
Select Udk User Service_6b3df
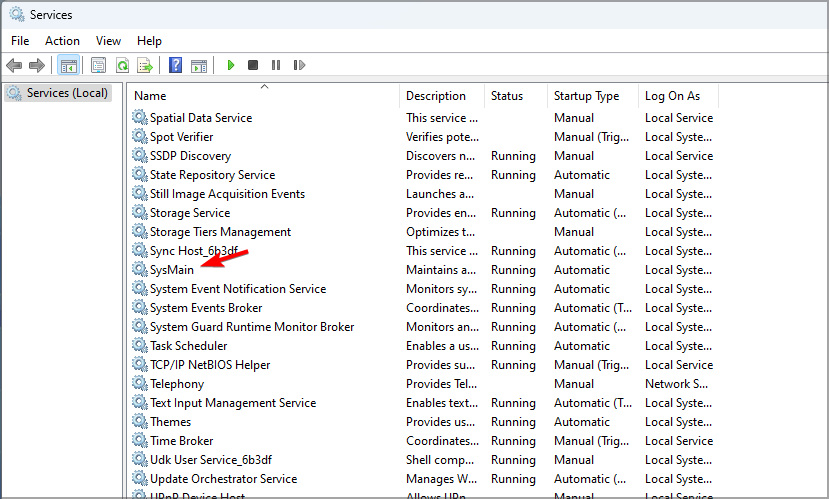coord(211,460)
